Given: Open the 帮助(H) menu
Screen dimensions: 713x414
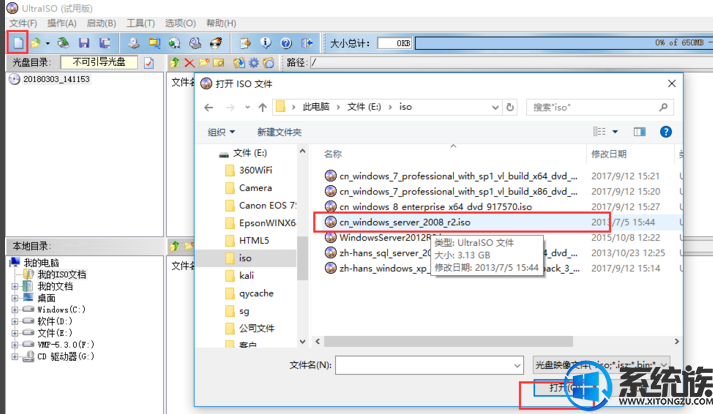Looking at the screenshot, I should click(x=221, y=23).
